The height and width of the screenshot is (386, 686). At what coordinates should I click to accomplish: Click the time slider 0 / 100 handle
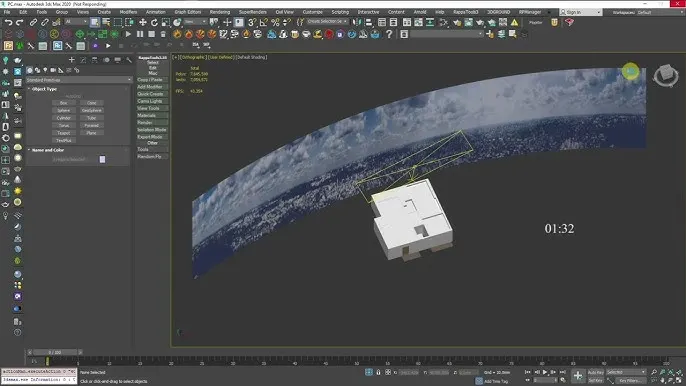click(x=55, y=352)
